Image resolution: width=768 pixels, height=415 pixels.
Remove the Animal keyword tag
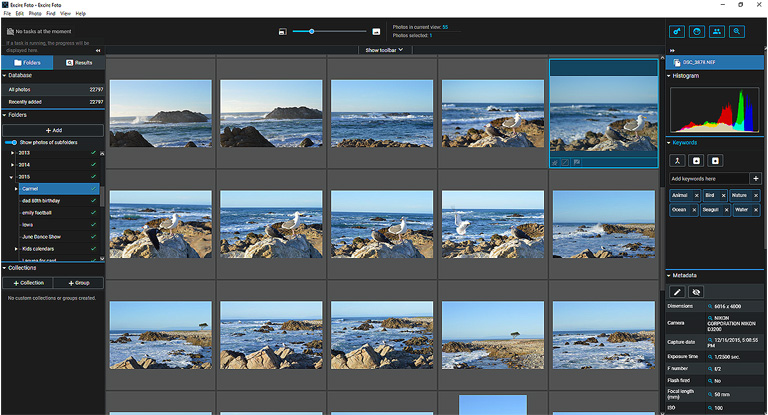696,195
